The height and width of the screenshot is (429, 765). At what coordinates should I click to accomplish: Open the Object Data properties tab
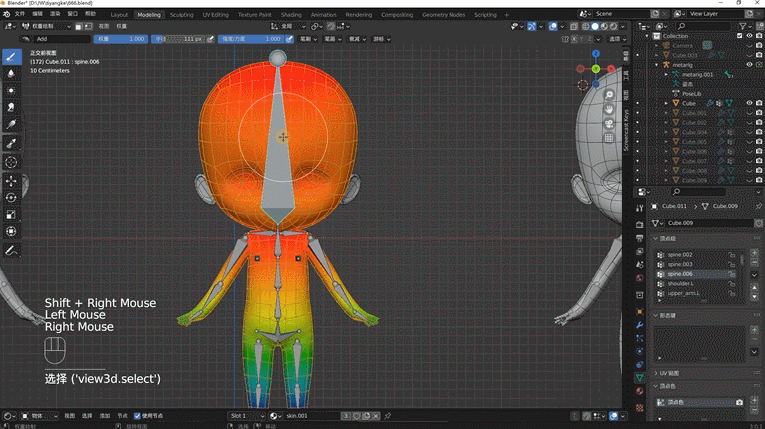(x=640, y=377)
